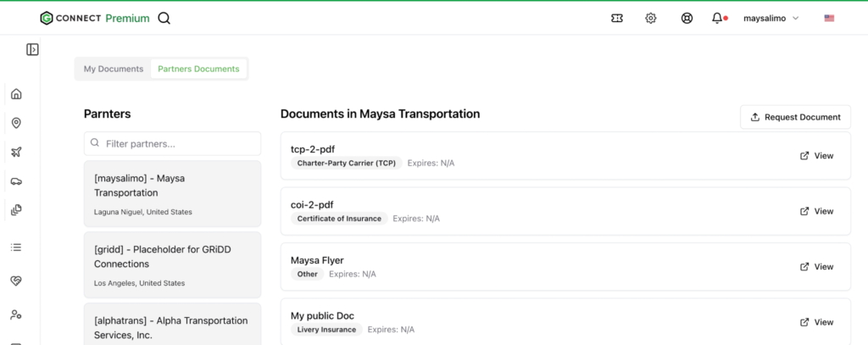Image resolution: width=868 pixels, height=345 pixels.
Task: Show notifications bell
Action: 717,19
